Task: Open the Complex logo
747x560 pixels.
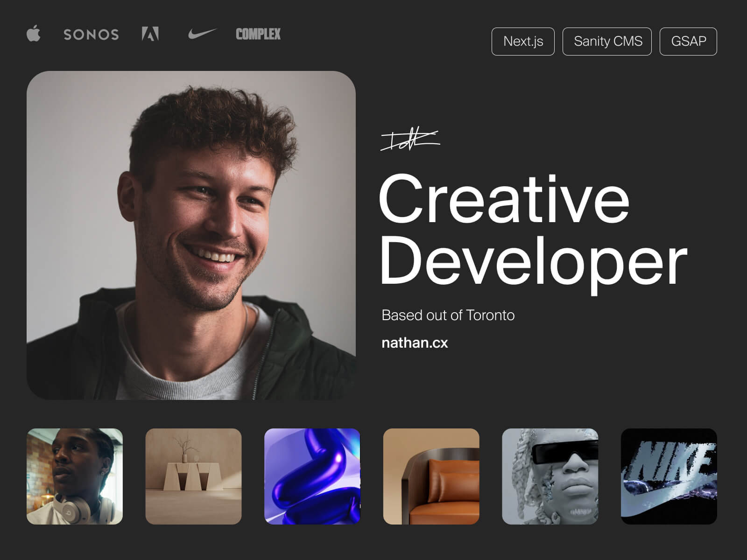Action: coord(258,34)
